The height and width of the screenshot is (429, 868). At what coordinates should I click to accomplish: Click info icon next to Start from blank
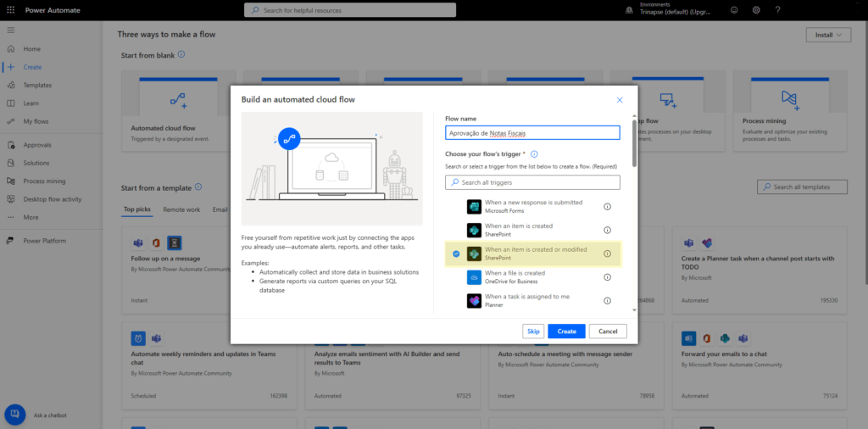pos(181,55)
